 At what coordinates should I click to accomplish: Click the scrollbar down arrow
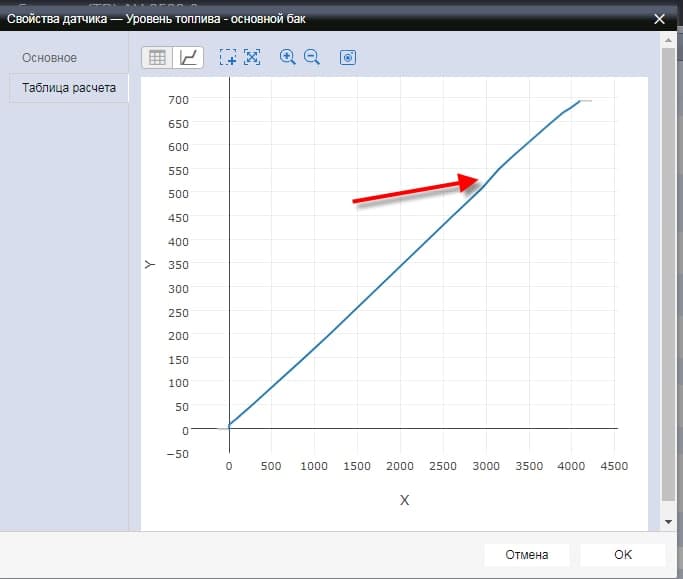point(669,522)
